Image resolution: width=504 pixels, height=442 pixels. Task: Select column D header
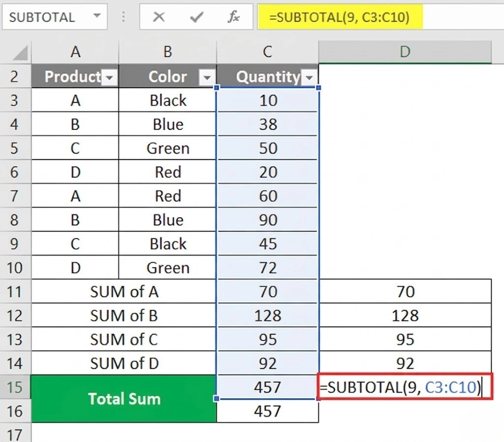click(405, 52)
